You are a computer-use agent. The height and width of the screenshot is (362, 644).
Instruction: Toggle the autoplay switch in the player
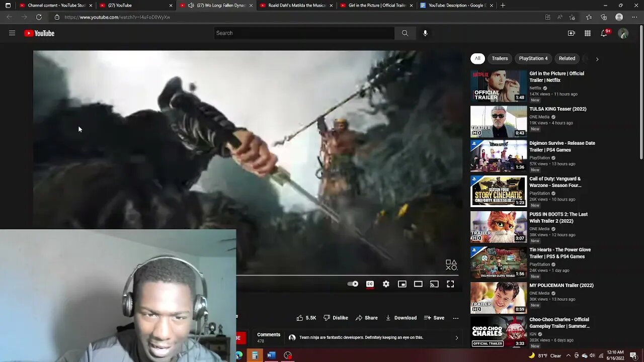[353, 284]
